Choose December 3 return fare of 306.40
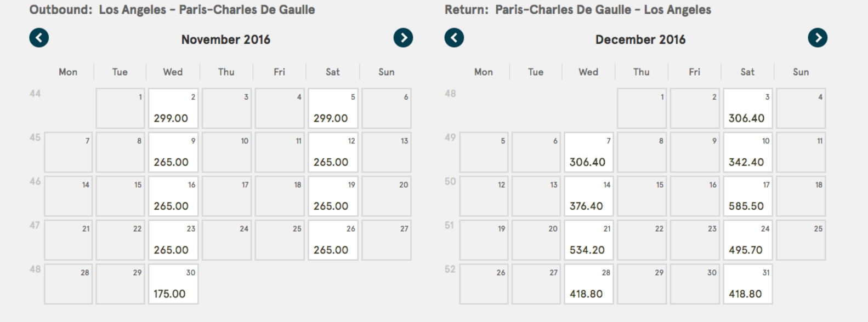Viewport: 868px width, 322px height. tap(747, 108)
